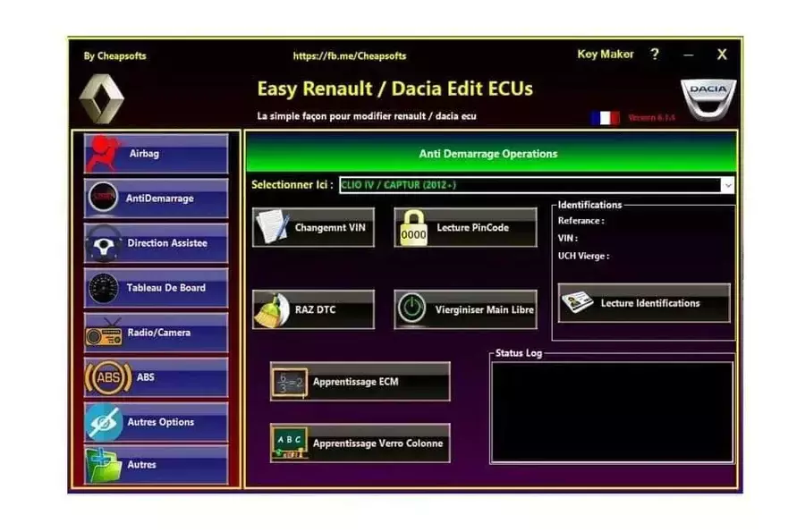Click the Selectionner Ici label
Screen dimensions: 805x532
[x=292, y=185]
